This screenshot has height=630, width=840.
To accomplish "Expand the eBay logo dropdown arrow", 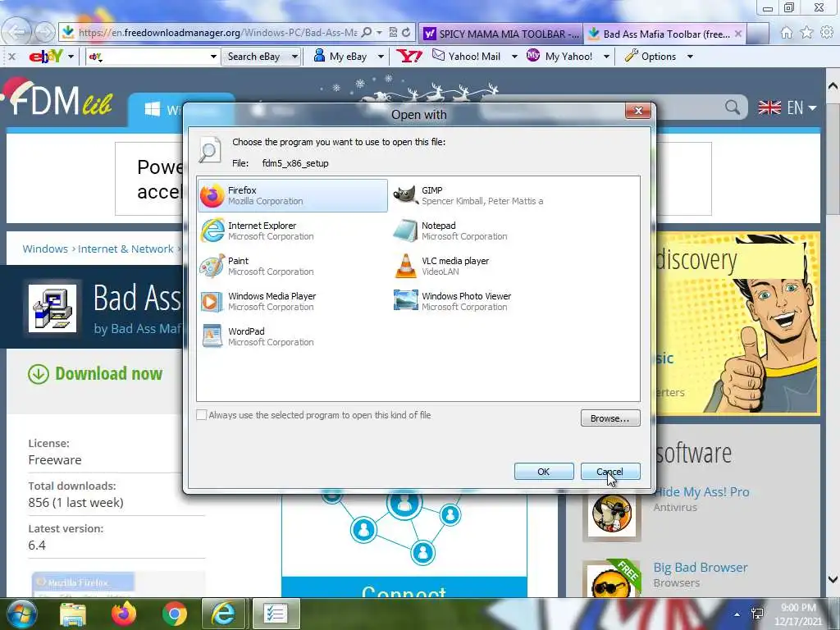I will (x=71, y=57).
